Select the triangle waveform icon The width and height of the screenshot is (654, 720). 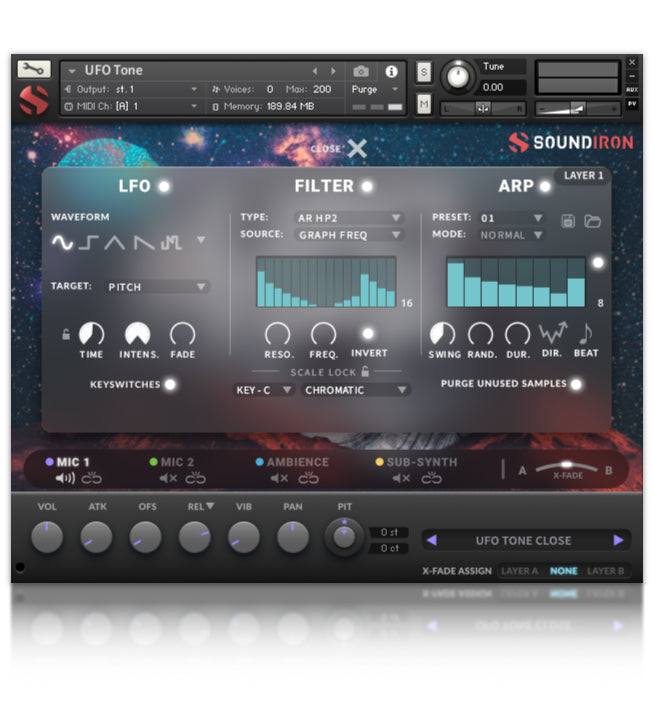tap(116, 242)
